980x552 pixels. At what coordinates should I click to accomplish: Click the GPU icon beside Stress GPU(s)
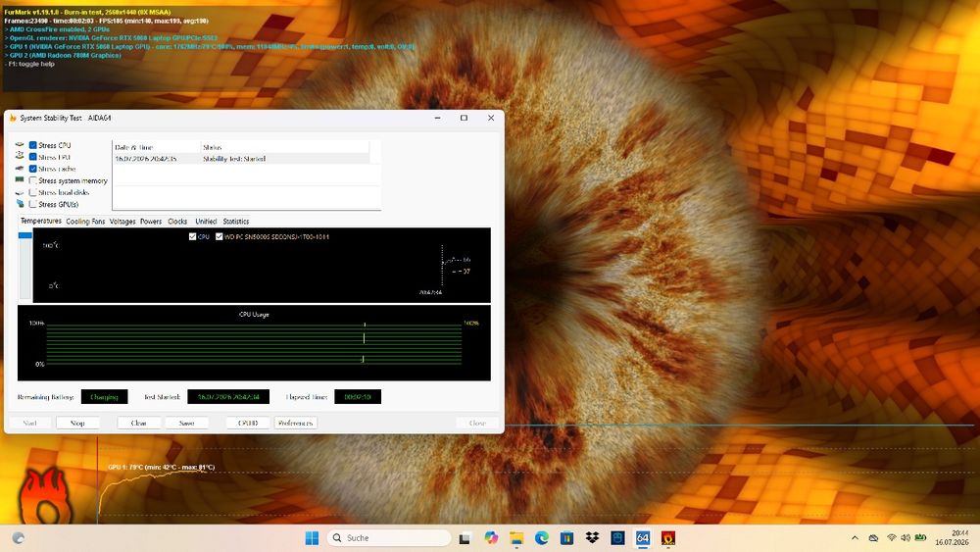click(x=20, y=204)
